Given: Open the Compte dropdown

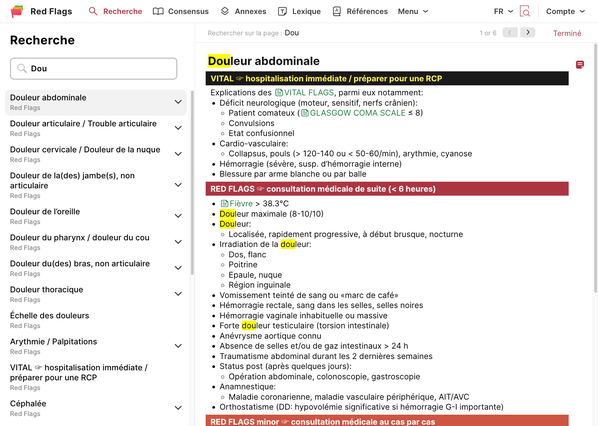Looking at the screenshot, I should [x=565, y=11].
